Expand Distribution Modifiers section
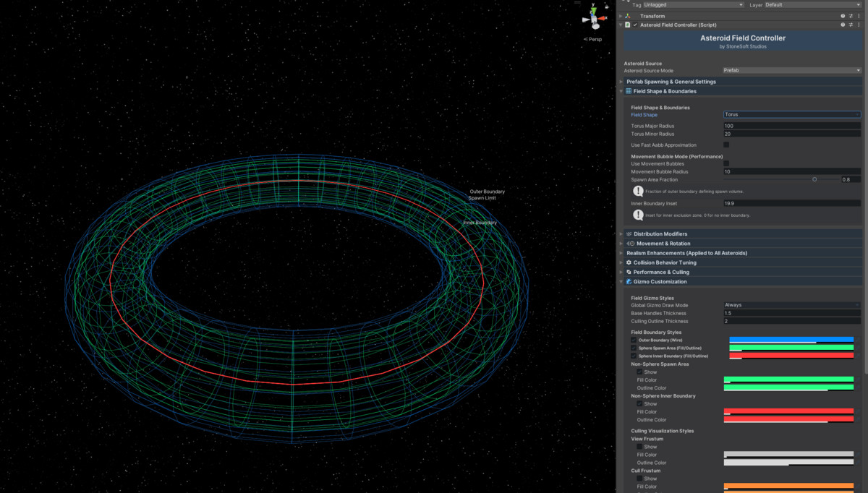 (621, 234)
